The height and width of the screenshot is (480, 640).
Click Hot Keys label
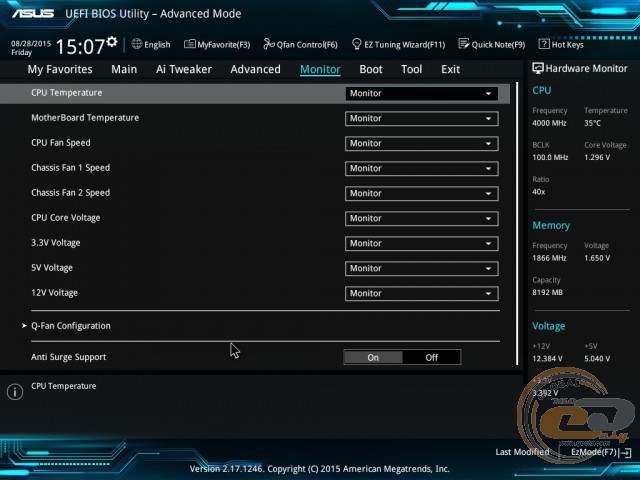click(x=567, y=44)
